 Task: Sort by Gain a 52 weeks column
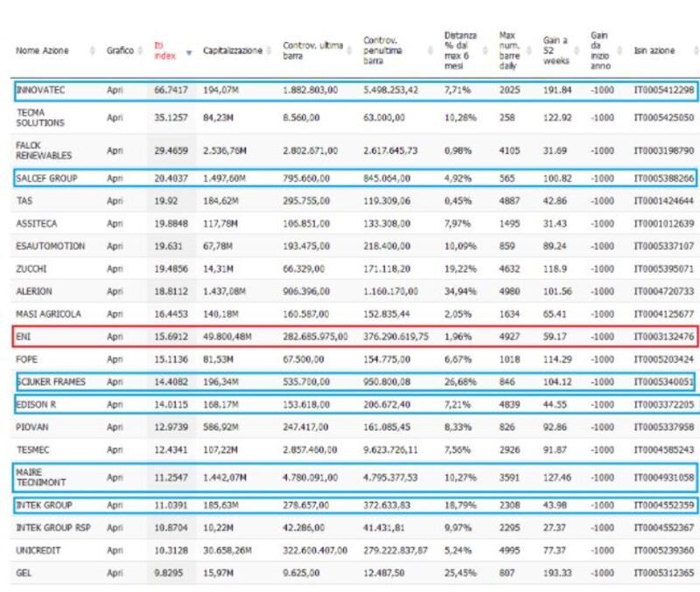tap(577, 51)
